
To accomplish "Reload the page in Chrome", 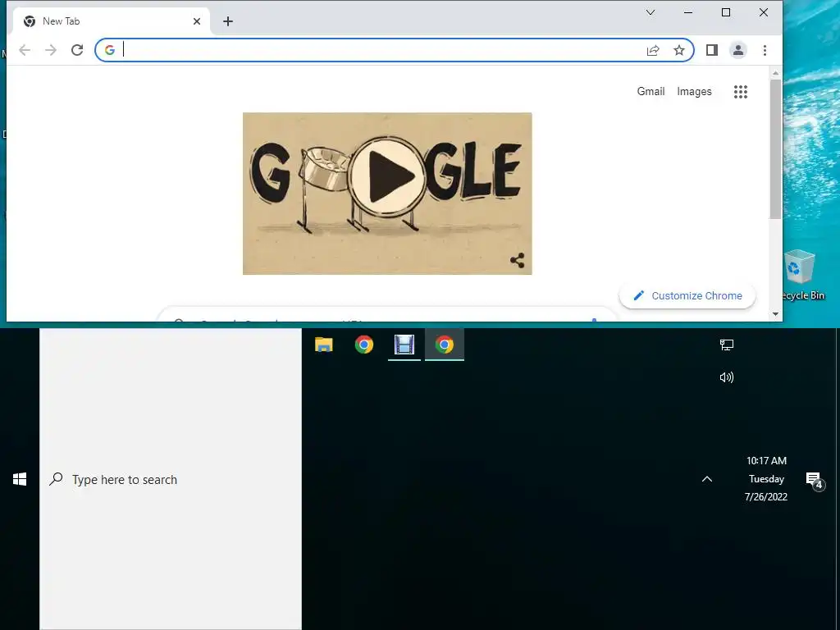I will 77,50.
